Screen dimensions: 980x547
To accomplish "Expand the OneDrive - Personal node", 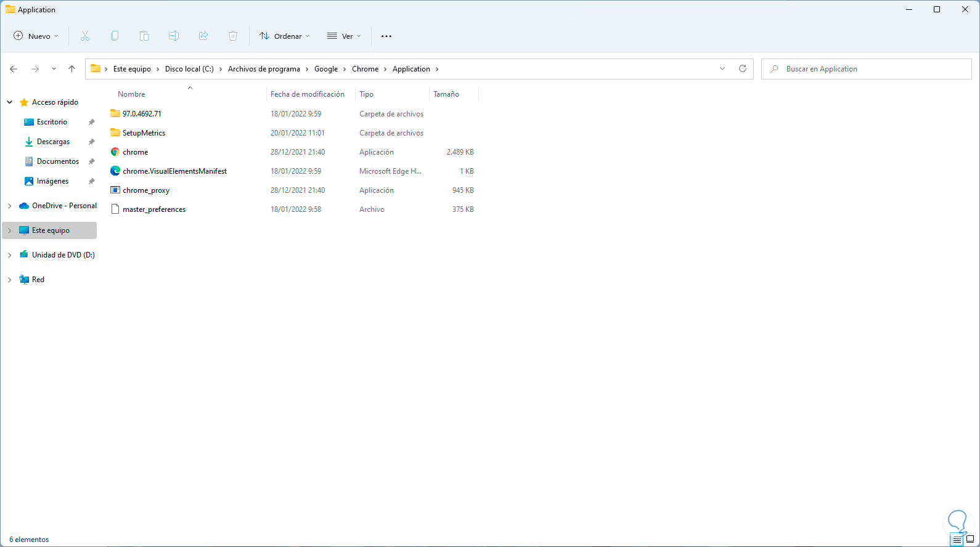I will [x=10, y=206].
